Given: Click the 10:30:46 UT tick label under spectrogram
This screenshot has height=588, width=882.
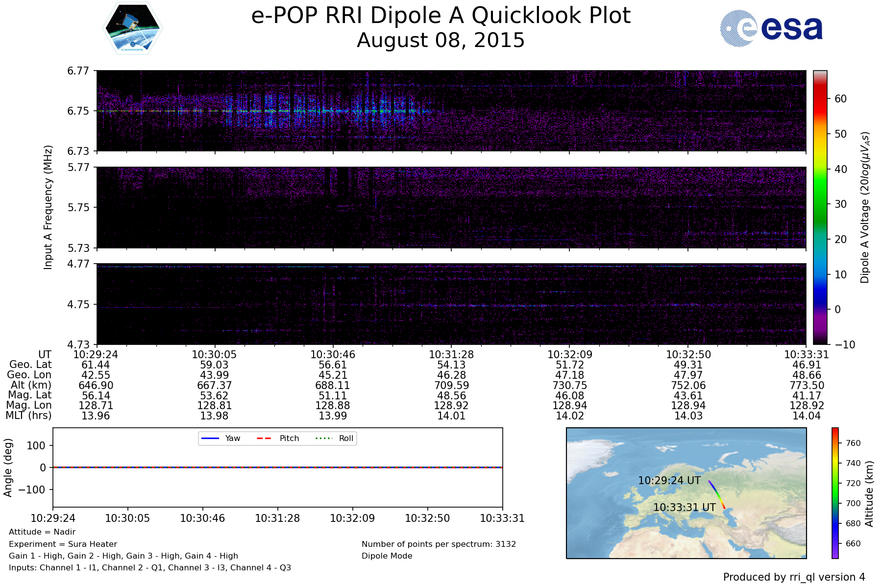Looking at the screenshot, I should (333, 354).
